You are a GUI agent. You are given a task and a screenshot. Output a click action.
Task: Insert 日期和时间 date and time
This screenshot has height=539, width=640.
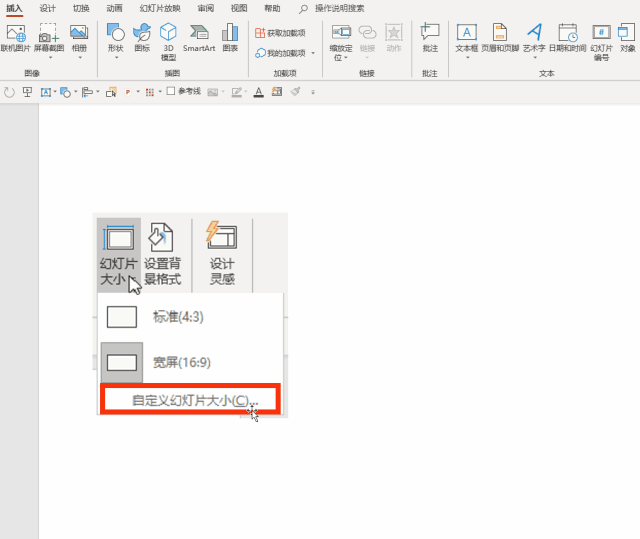click(x=567, y=38)
